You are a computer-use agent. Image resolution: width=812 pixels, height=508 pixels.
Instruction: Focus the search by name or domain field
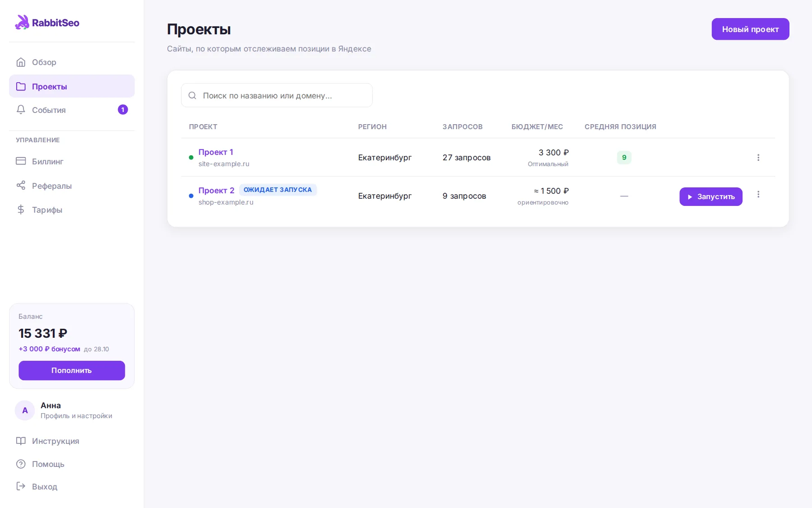[277, 95]
